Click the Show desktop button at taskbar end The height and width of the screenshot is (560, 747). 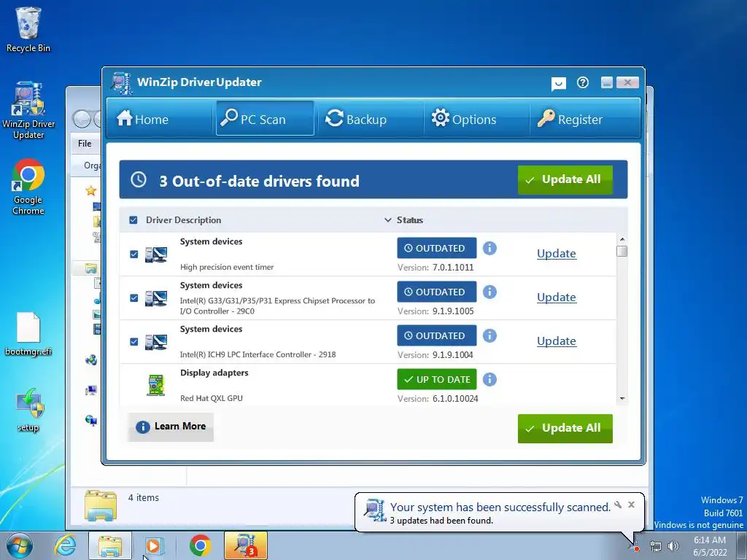coord(742,545)
